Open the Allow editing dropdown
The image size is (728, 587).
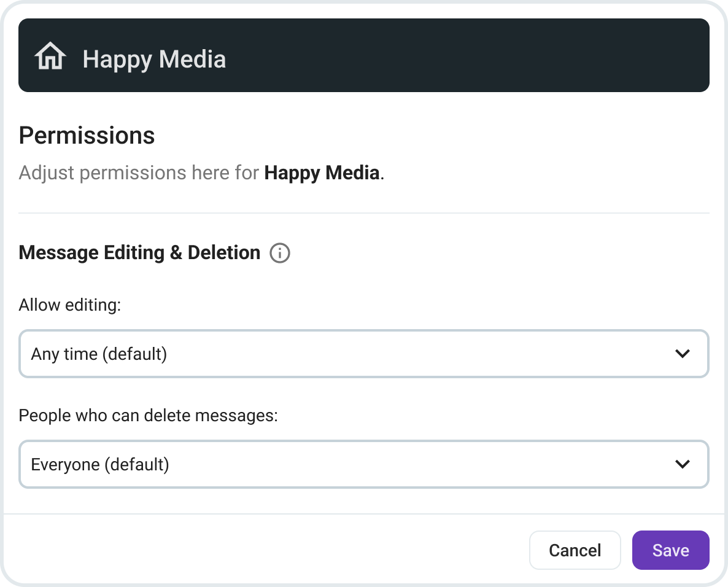tap(363, 354)
